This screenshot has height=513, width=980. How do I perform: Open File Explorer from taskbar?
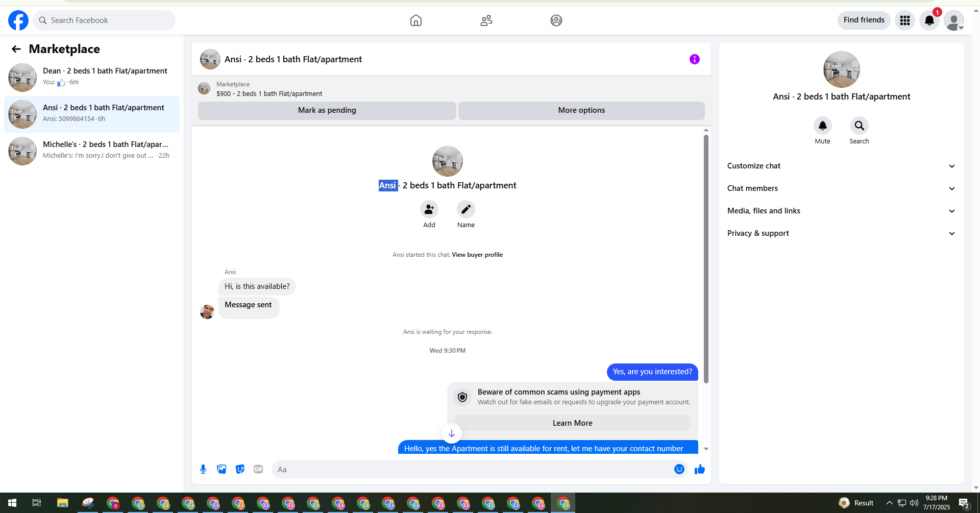[x=62, y=503]
